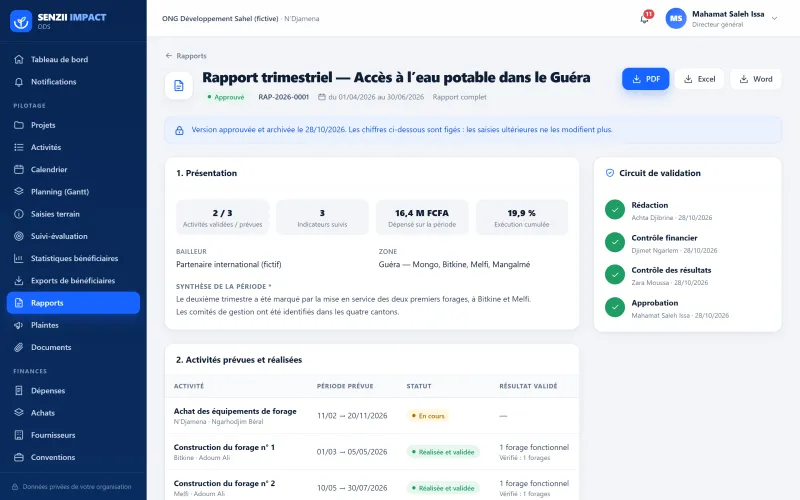Click the report document icon beside title
800x500 pixels.
click(179, 85)
